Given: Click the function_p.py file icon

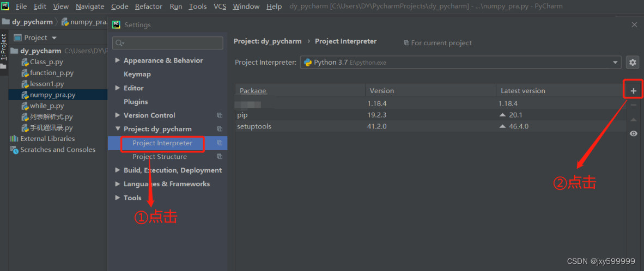Looking at the screenshot, I should pos(25,73).
